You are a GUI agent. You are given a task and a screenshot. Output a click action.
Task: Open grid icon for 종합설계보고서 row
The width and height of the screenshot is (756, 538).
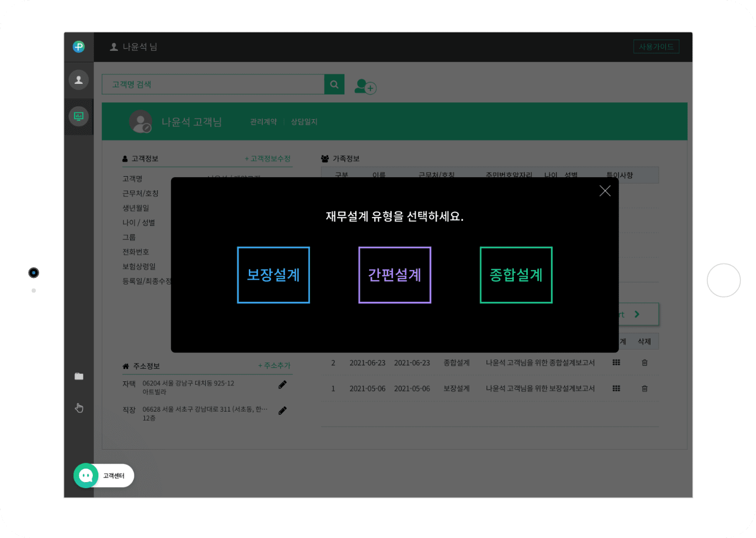click(x=616, y=363)
